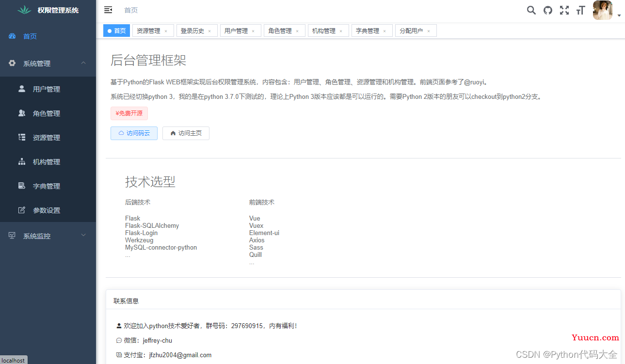
Task: Click the 资源管理 list-tree icon
Action: point(22,137)
